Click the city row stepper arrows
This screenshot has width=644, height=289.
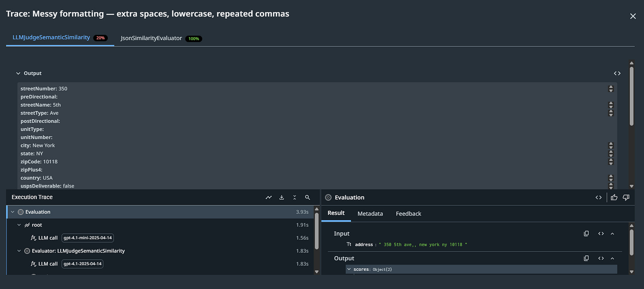point(611,145)
